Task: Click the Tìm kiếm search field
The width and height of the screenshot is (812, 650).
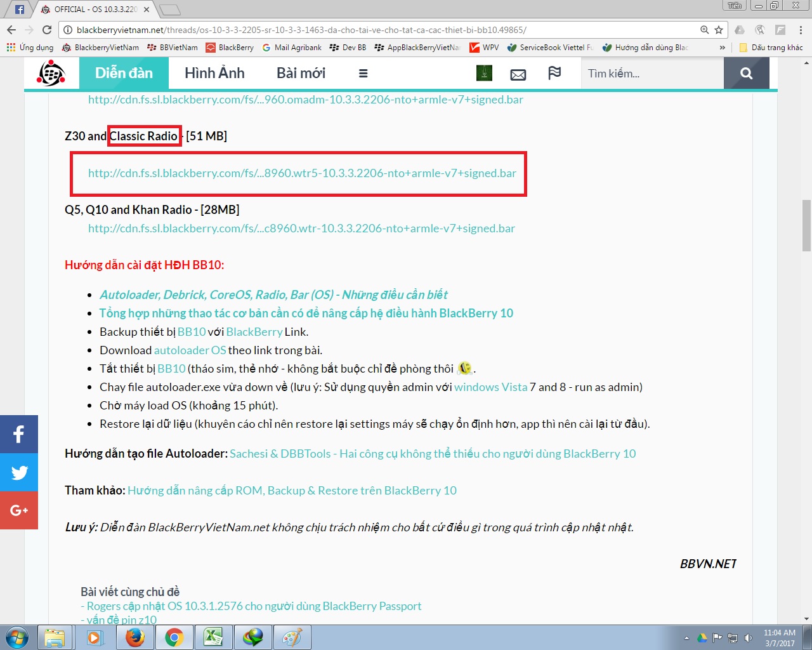Action: (x=652, y=74)
